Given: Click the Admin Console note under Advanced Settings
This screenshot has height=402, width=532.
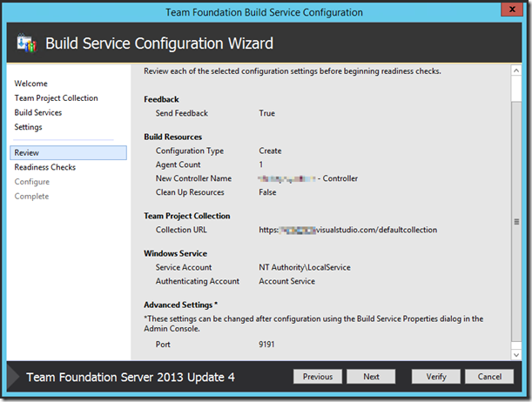Looking at the screenshot, I should [x=313, y=324].
